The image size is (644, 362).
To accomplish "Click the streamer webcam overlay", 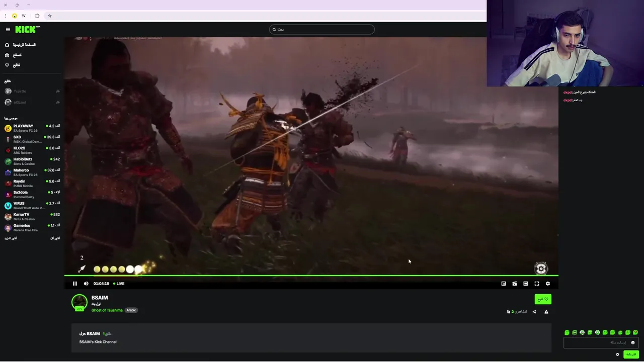I will click(x=565, y=43).
